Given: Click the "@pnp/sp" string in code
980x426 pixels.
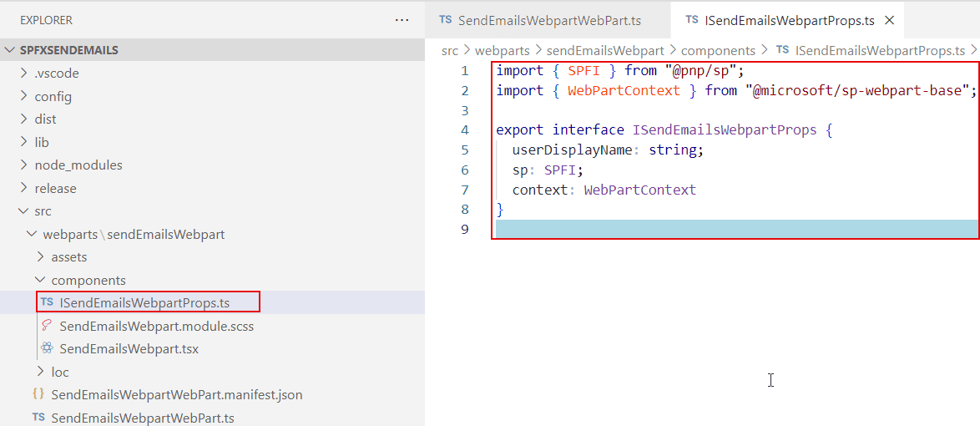Looking at the screenshot, I should point(701,71).
